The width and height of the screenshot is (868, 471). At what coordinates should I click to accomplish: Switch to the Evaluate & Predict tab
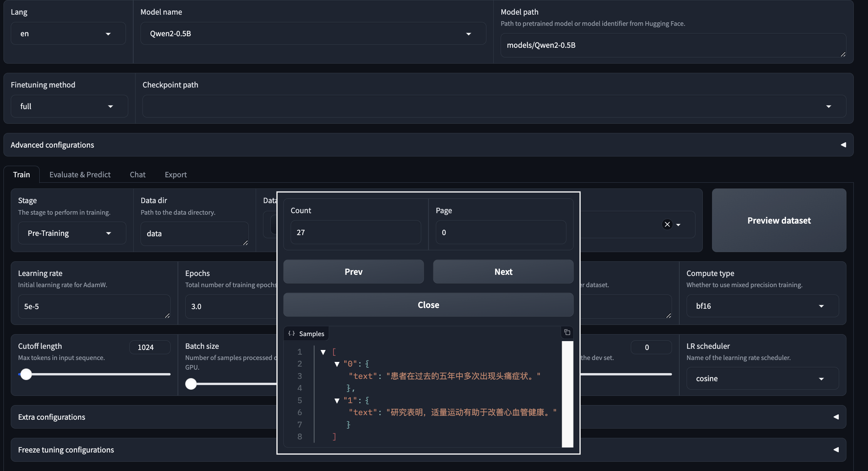pos(80,175)
